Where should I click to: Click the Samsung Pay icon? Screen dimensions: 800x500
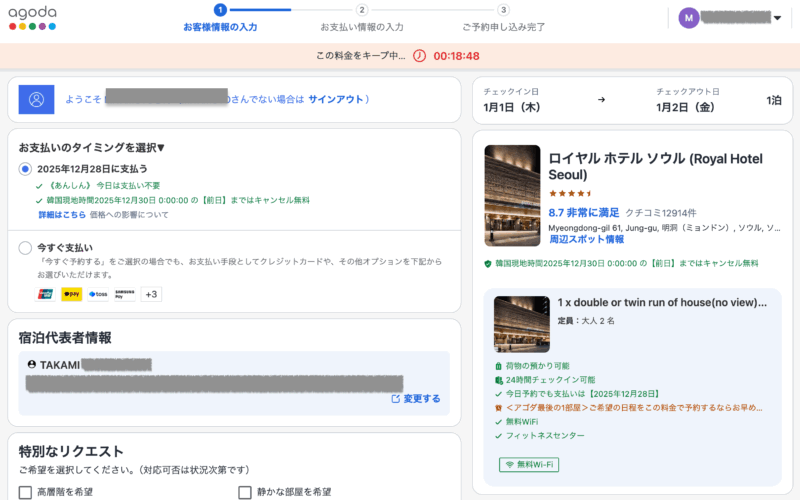pos(124,294)
